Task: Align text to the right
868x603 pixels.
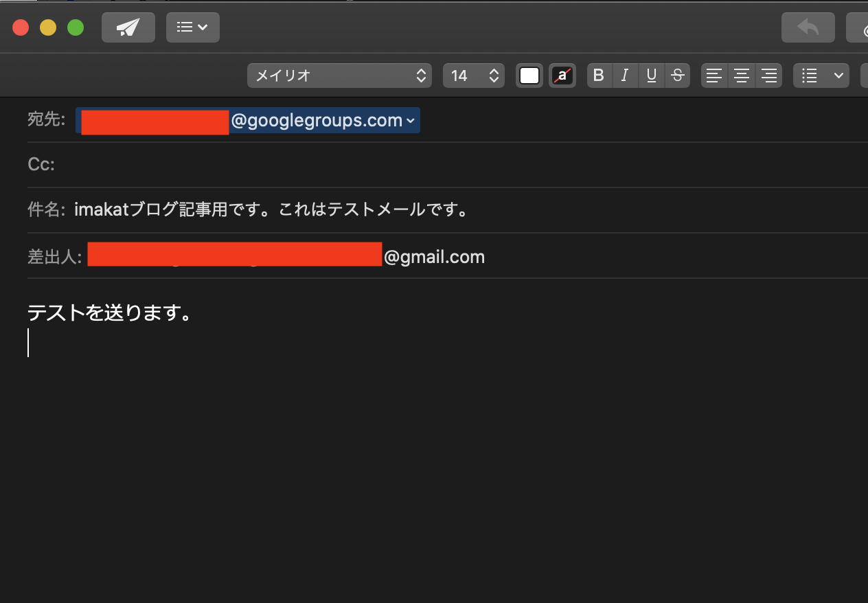Action: 769,76
